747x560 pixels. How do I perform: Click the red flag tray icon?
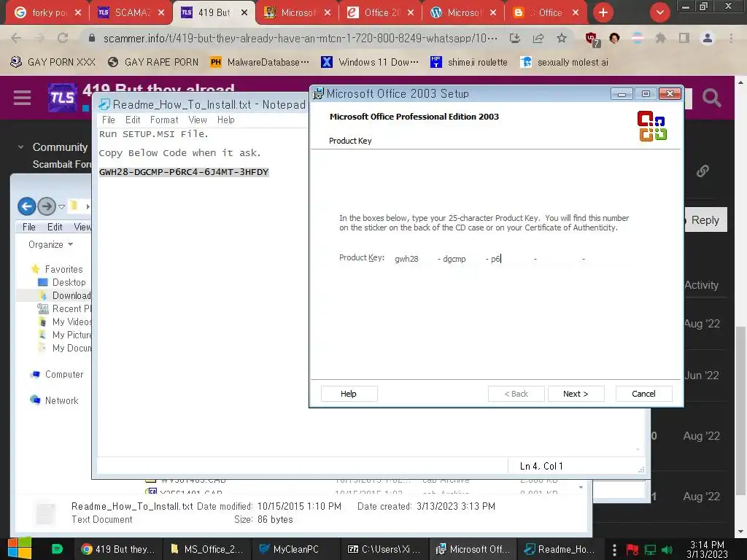coord(632,550)
